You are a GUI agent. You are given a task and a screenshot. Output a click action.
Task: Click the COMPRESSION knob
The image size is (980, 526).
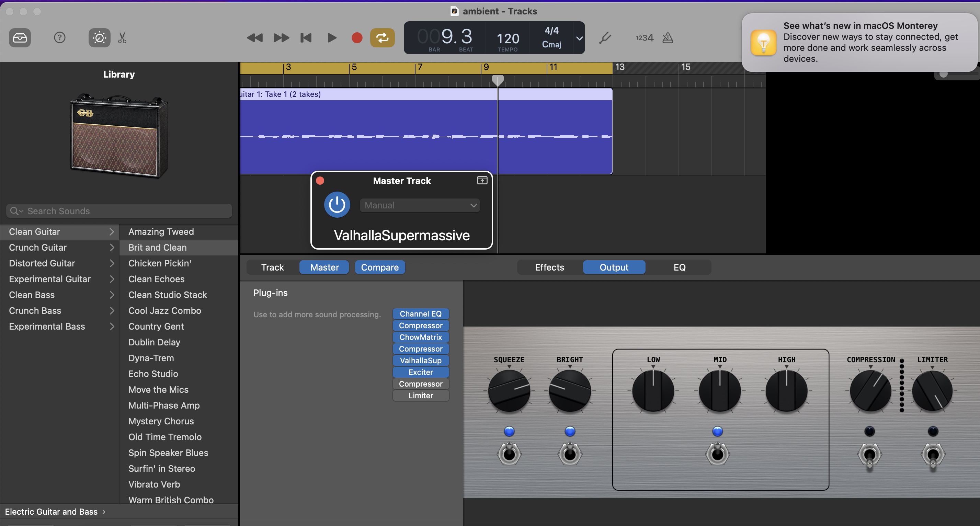click(x=870, y=391)
